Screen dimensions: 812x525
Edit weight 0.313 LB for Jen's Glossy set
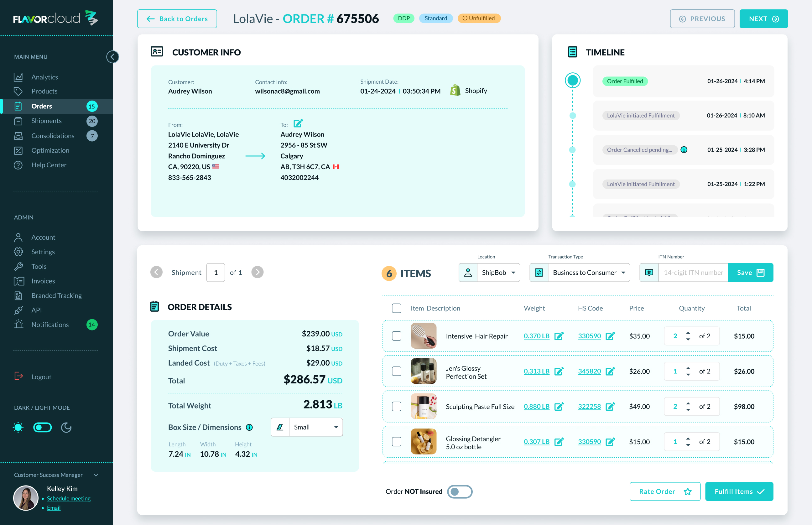(x=559, y=371)
